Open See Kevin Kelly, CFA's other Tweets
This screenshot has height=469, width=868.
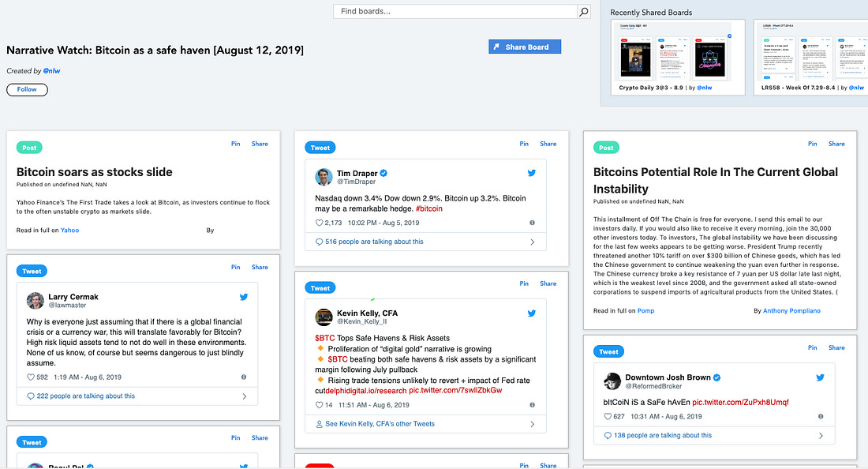[x=380, y=424]
